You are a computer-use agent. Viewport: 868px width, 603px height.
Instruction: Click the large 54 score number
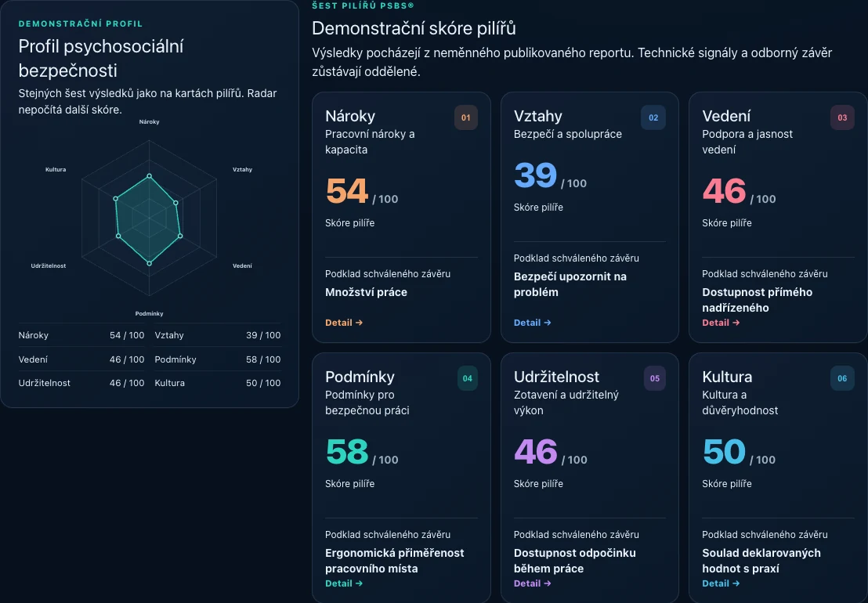point(346,191)
